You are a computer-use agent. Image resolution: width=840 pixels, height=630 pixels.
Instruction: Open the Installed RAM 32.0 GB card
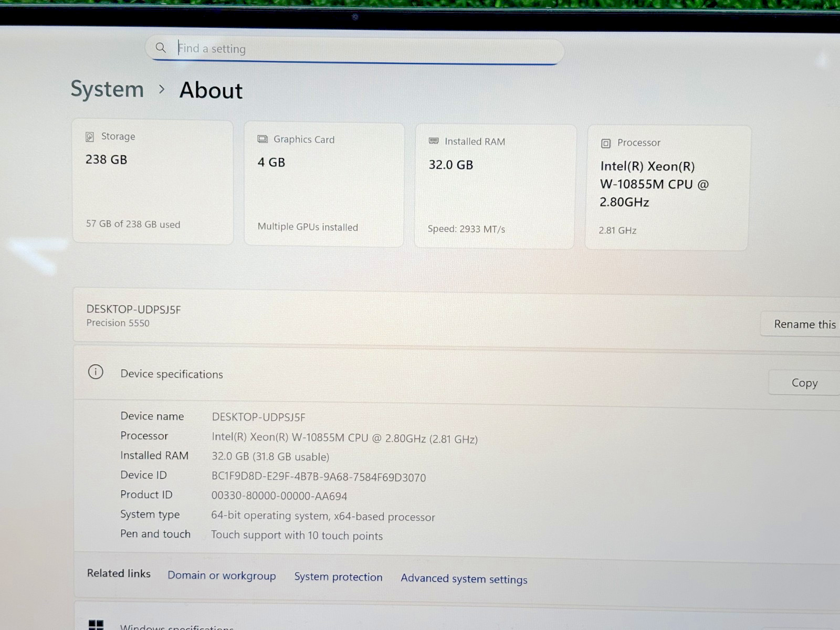tap(495, 186)
